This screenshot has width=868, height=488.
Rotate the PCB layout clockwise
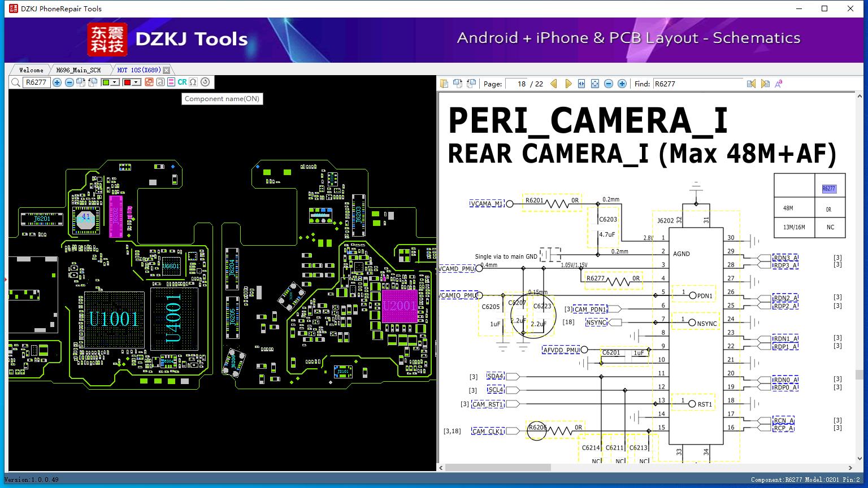[80, 82]
